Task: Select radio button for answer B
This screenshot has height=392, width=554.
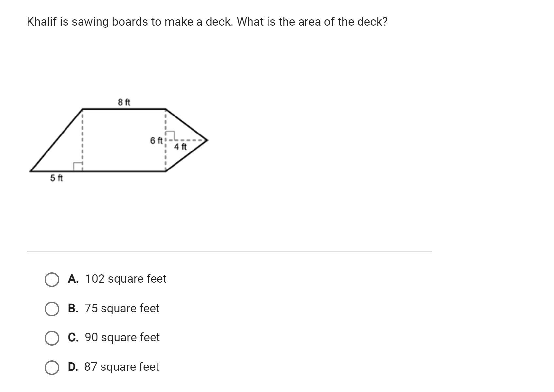Action: (52, 309)
